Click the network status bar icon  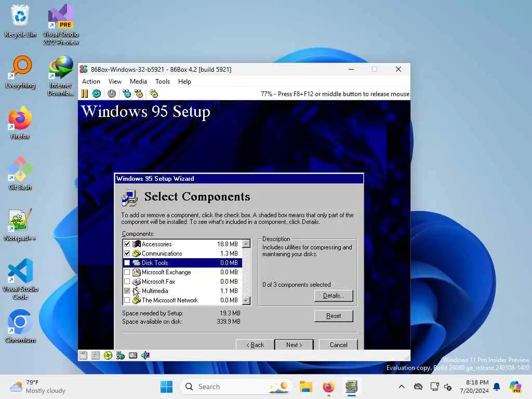pos(121,355)
